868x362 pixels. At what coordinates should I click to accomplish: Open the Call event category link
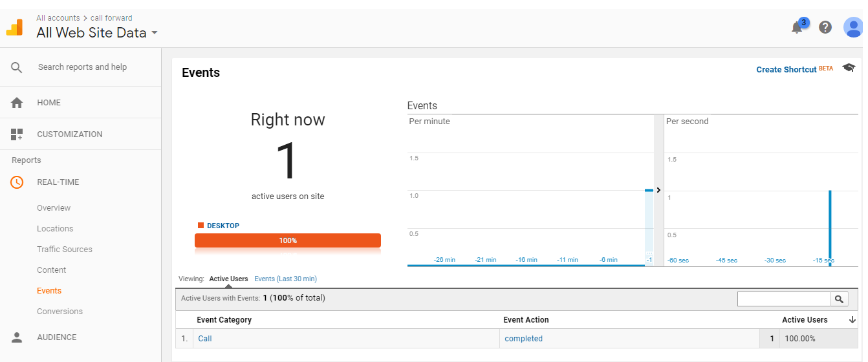click(x=205, y=339)
